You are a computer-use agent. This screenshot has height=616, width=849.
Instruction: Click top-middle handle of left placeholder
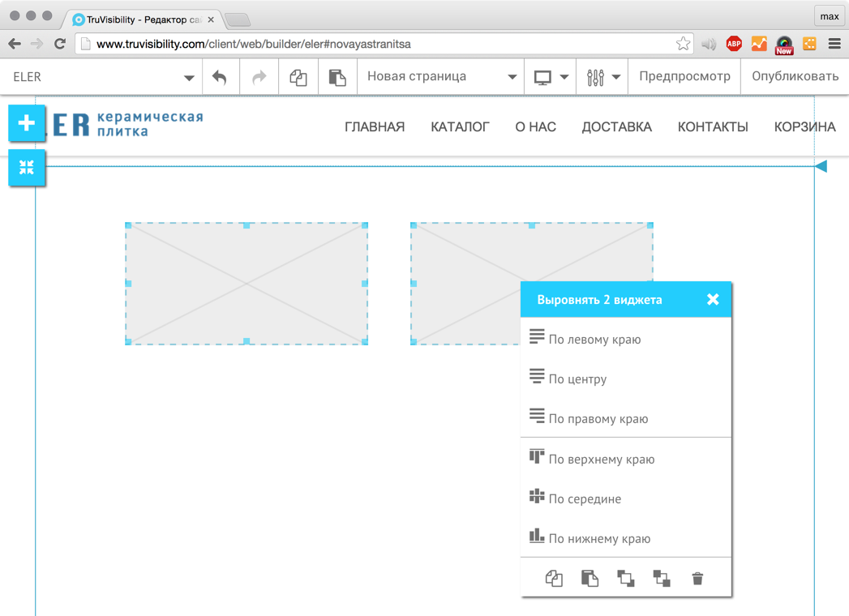click(247, 225)
